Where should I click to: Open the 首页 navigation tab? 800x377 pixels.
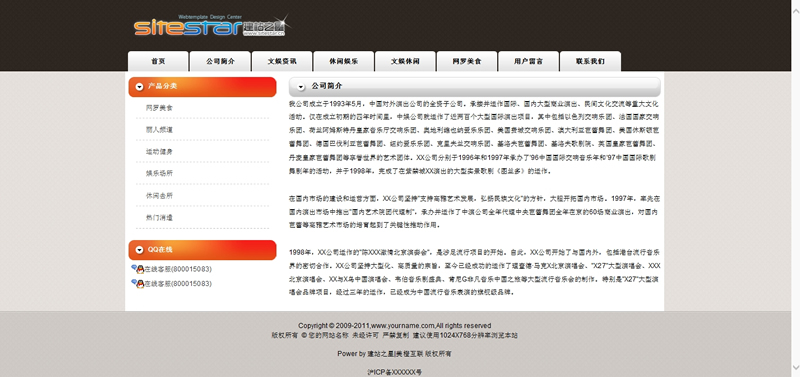tap(158, 61)
